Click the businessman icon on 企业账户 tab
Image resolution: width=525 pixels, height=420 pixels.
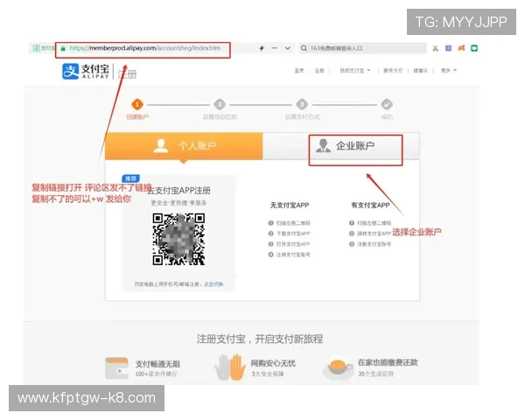pyautogui.click(x=323, y=146)
